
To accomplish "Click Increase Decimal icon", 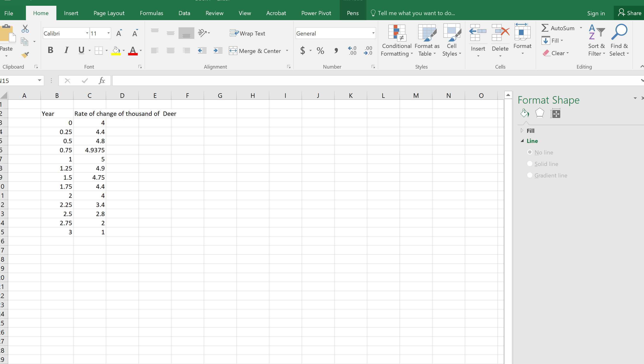I will [x=352, y=50].
